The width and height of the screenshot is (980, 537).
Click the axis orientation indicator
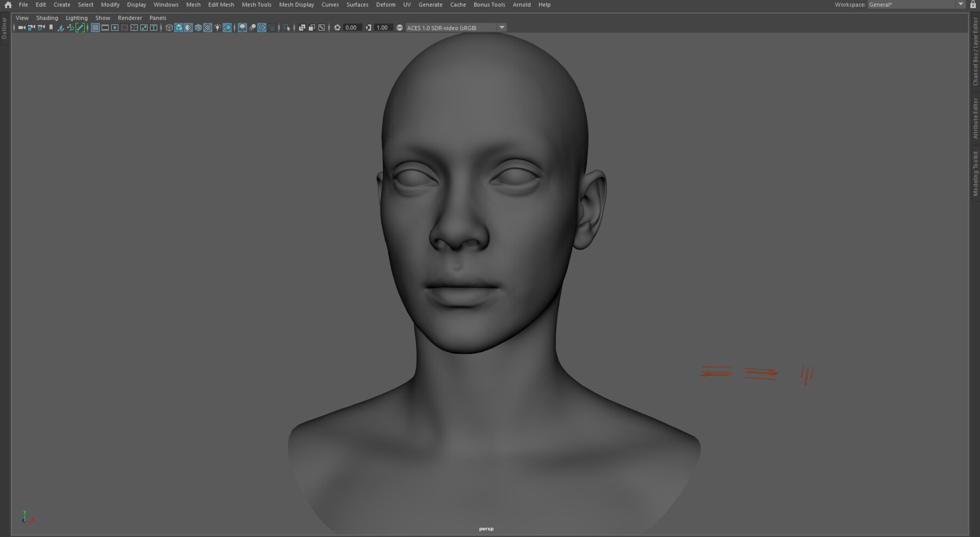[x=27, y=517]
